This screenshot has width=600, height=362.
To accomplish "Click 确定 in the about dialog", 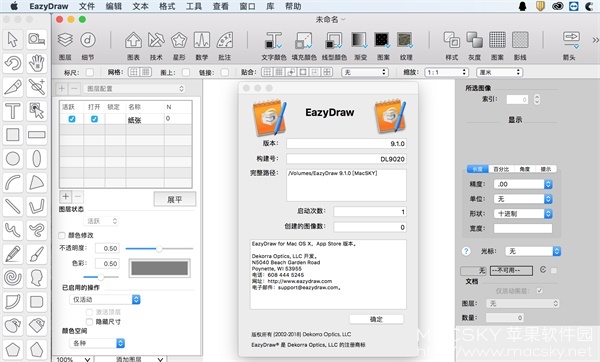I will click(x=376, y=319).
